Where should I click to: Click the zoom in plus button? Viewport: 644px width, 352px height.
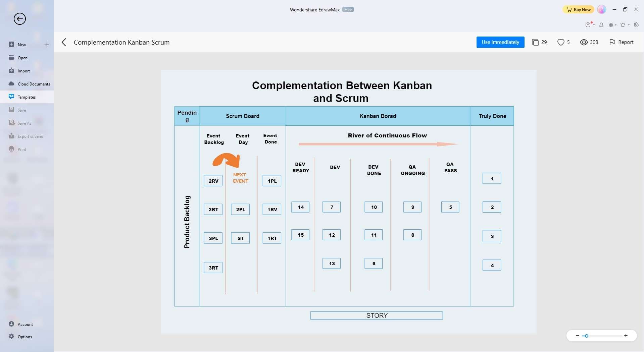[626, 336]
